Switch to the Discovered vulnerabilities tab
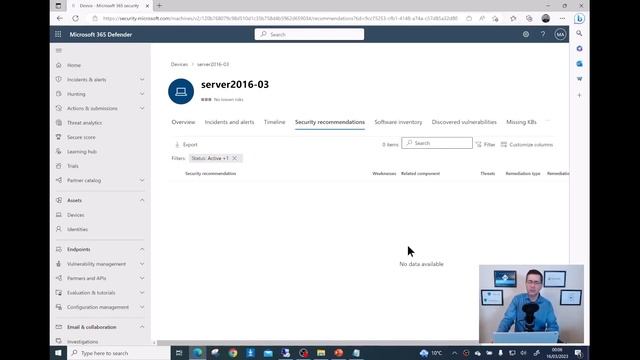The width and height of the screenshot is (640, 360). click(x=464, y=122)
